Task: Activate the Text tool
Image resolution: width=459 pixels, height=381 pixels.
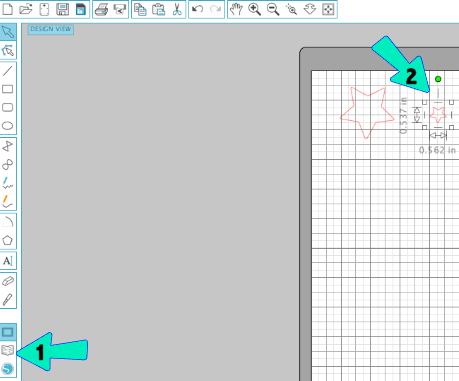Action: 8,261
